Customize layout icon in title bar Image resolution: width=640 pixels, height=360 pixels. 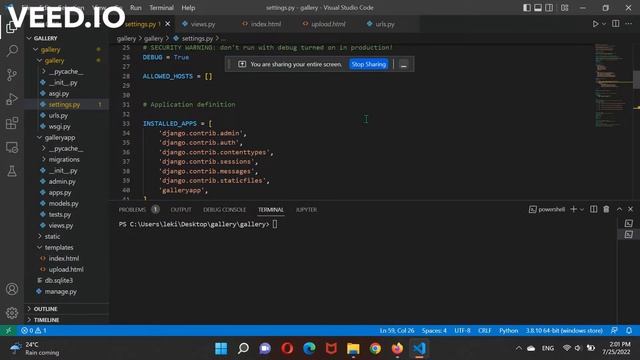(564, 8)
